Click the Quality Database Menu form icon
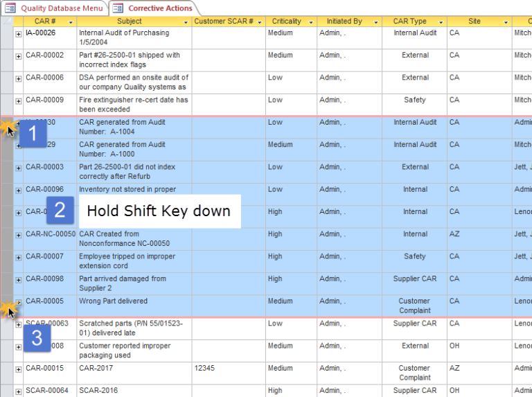The image size is (532, 397). pos(10,8)
